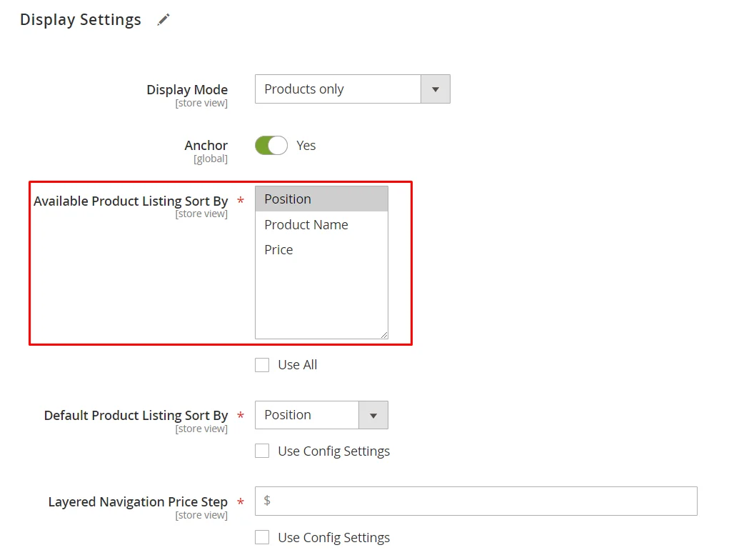
Task: Open the Default Product Listing Sort By dropdown
Action: point(307,415)
